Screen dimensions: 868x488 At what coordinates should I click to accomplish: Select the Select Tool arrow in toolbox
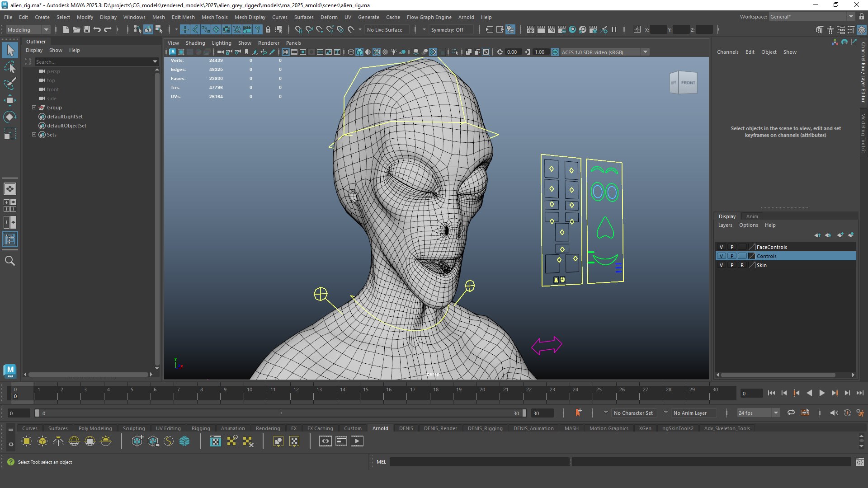click(10, 50)
